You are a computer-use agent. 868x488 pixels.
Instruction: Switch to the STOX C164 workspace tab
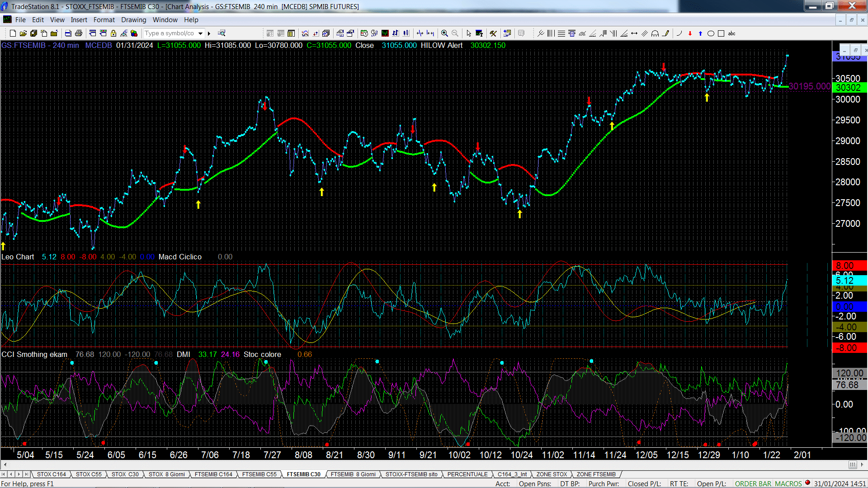51,474
